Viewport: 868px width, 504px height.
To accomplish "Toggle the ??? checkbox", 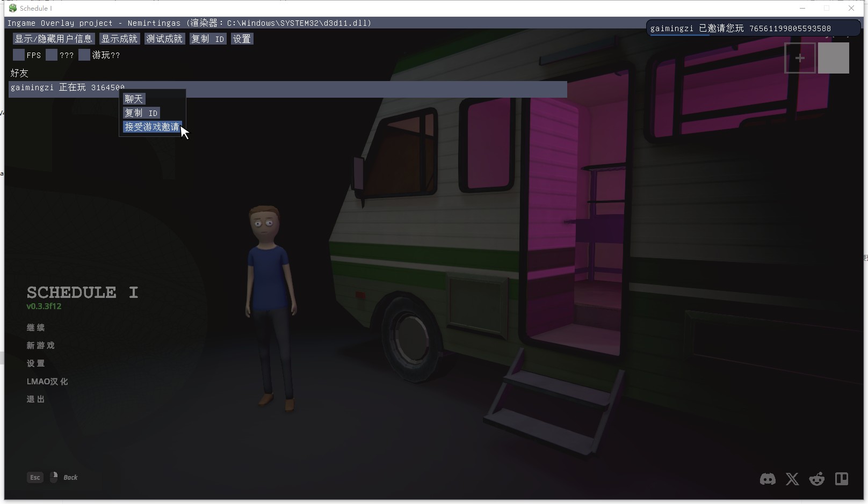I will [52, 55].
